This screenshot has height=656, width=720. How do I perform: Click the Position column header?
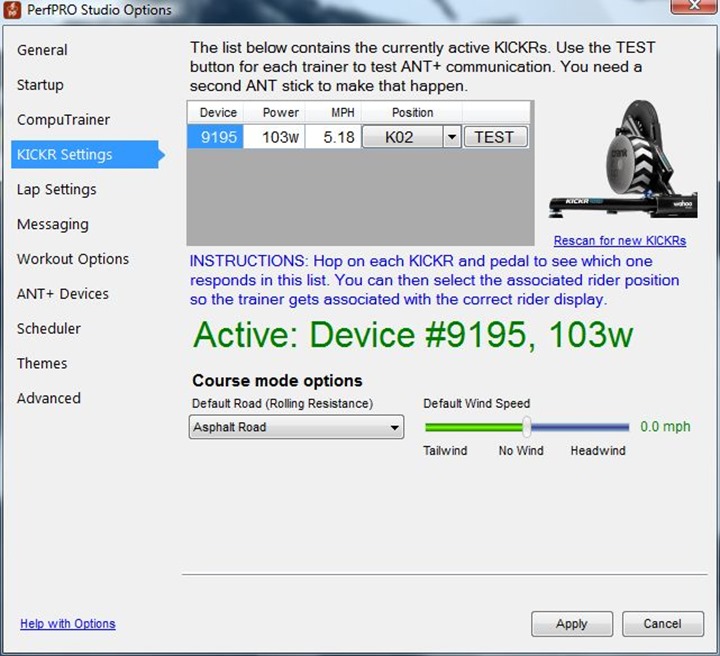pyautogui.click(x=412, y=112)
